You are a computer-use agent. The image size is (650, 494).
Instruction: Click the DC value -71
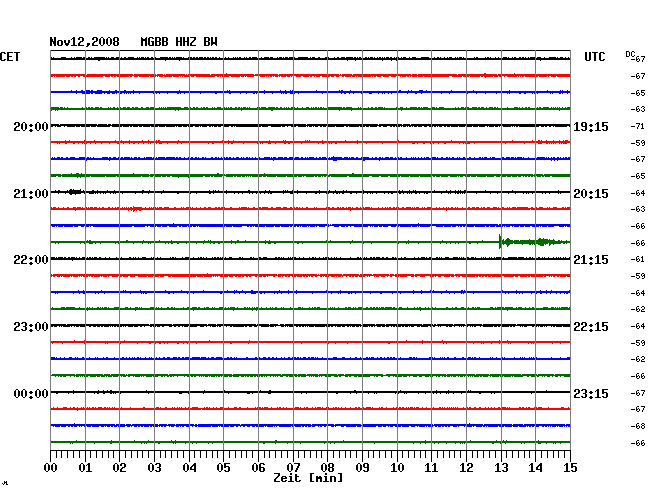[638, 126]
